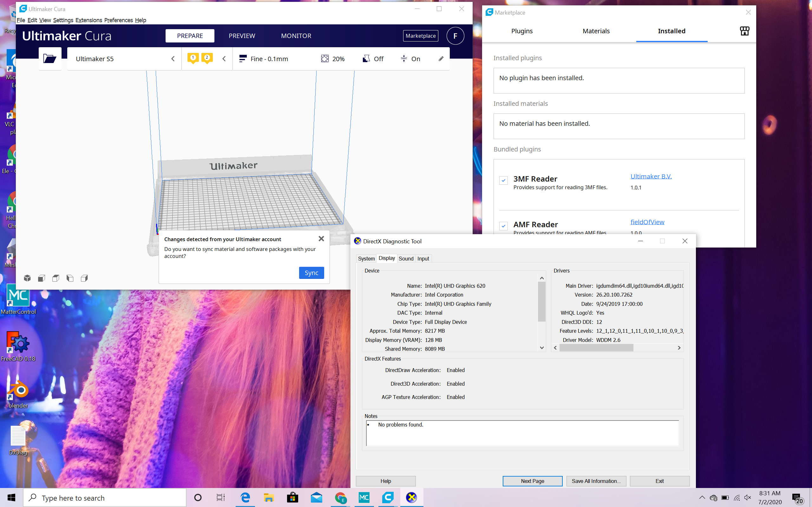812x507 pixels.
Task: Disable the AMF Reader plugin checkbox
Action: tap(503, 226)
